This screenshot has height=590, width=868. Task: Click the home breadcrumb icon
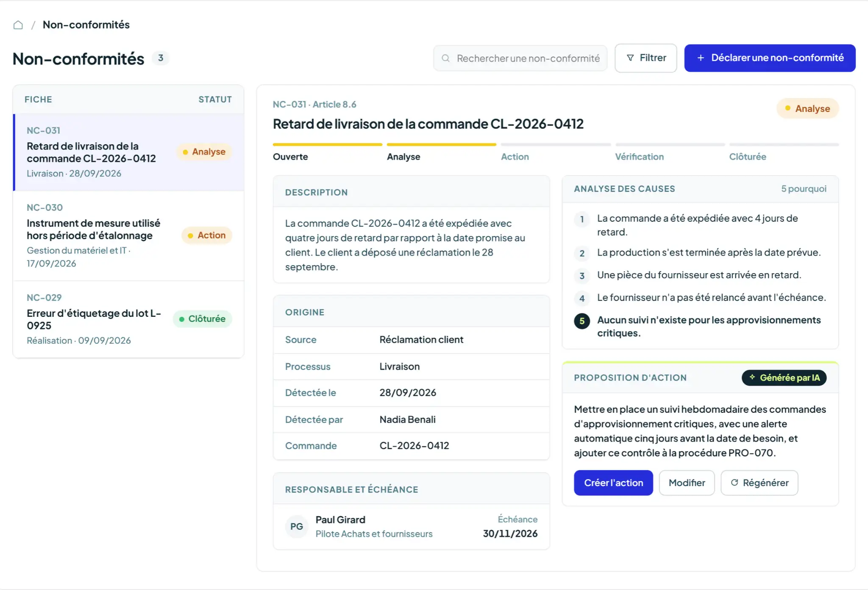[x=18, y=25]
